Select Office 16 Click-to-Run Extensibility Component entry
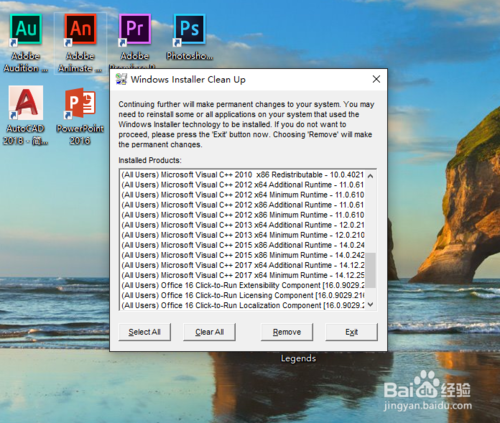Viewport: 500px width, 423px height. (242, 285)
